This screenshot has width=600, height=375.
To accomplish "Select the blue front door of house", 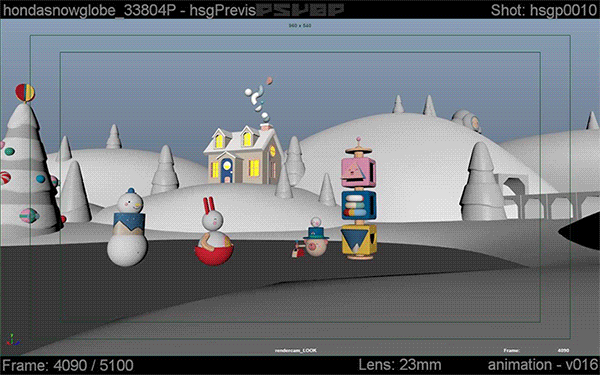I will point(227,170).
